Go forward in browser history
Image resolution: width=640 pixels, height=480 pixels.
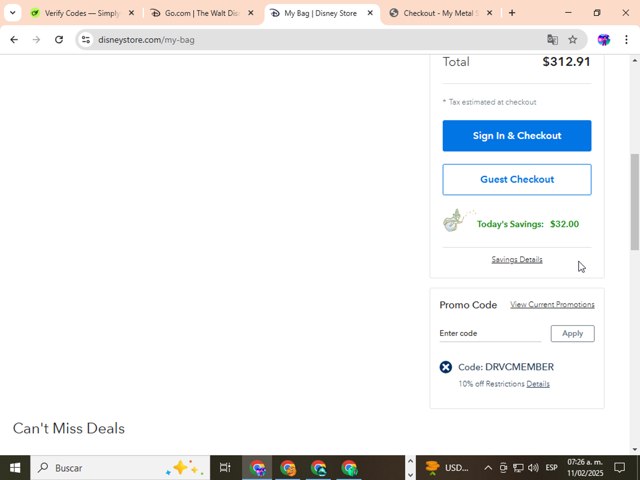pyautogui.click(x=36, y=40)
